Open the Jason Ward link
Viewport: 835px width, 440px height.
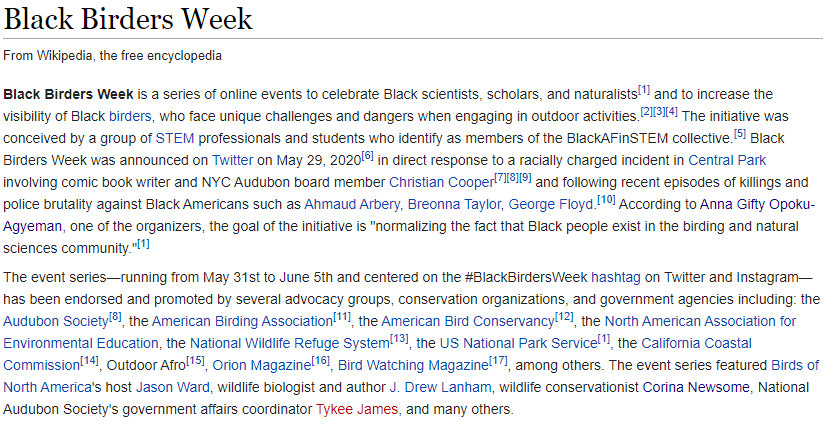click(173, 387)
